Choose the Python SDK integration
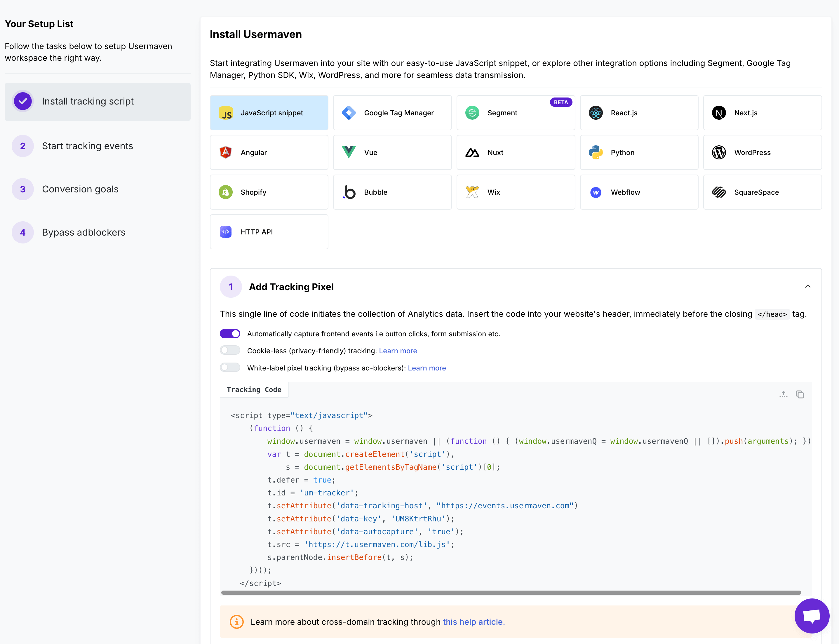 click(639, 153)
